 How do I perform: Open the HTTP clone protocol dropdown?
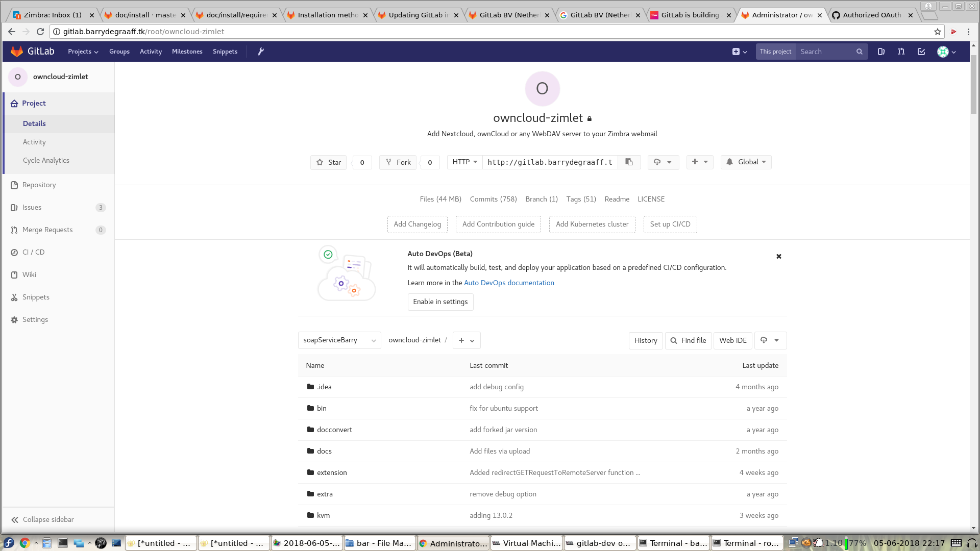tap(464, 162)
